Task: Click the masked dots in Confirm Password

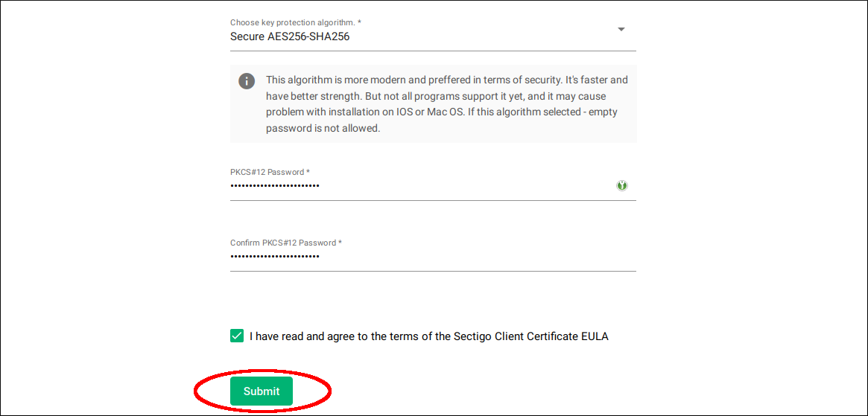Action: [275, 256]
